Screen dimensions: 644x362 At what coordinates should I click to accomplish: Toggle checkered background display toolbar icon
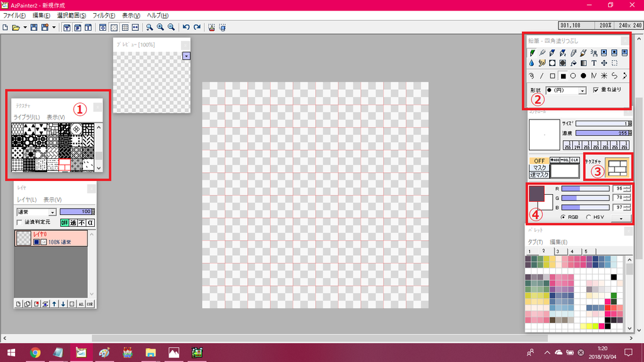pyautogui.click(x=114, y=28)
